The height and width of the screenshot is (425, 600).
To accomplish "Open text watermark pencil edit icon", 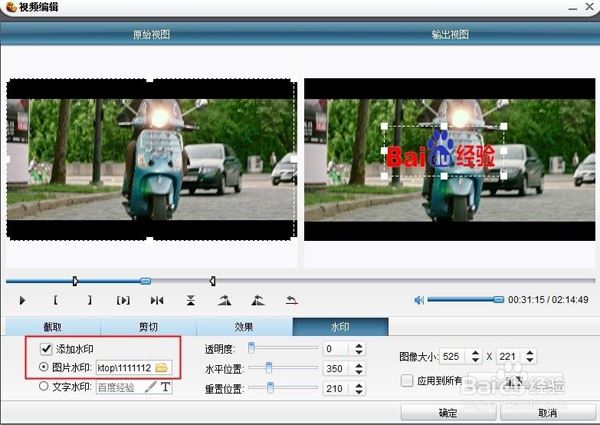I will coord(150,387).
